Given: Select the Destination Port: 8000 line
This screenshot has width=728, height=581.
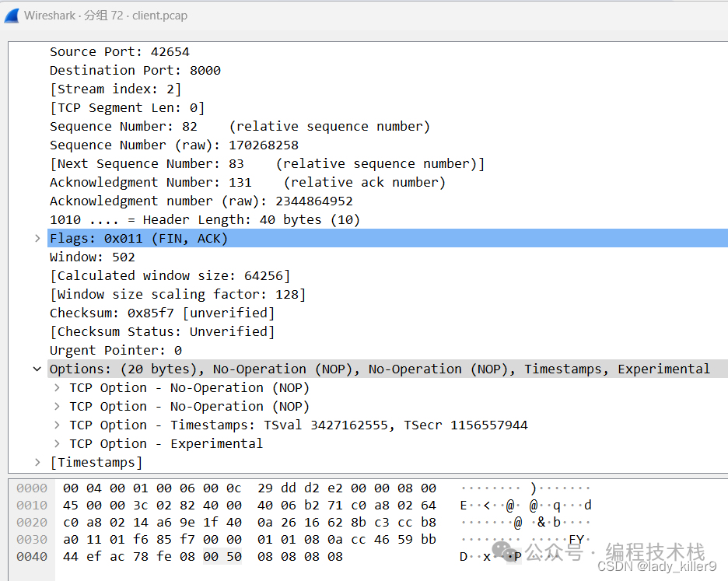Looking at the screenshot, I should (x=135, y=70).
